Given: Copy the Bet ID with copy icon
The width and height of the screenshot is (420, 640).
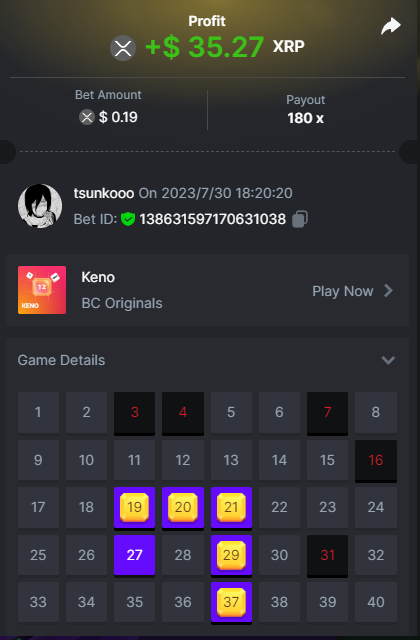Looking at the screenshot, I should coord(300,219).
